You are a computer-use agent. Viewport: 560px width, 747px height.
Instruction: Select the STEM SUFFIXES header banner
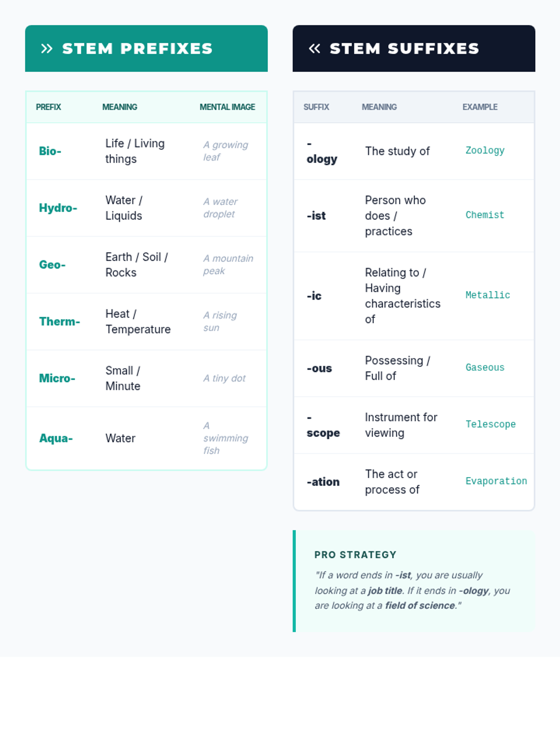pos(413,49)
